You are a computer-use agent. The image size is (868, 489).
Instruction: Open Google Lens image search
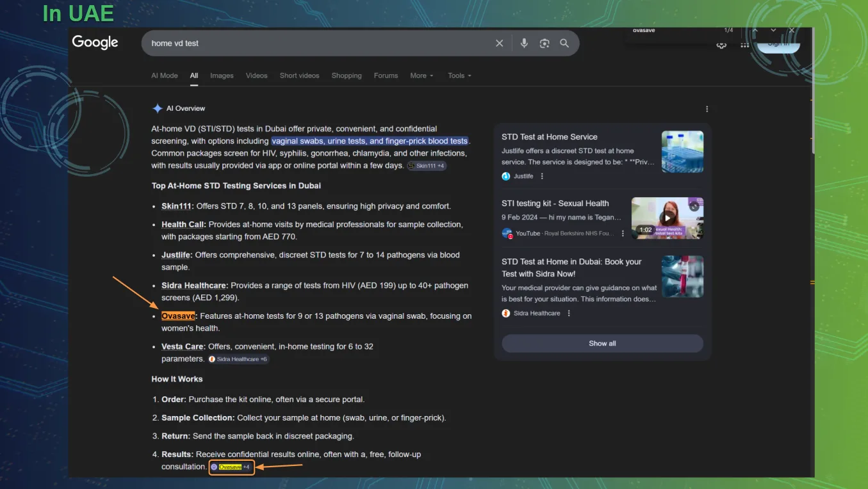[545, 43]
